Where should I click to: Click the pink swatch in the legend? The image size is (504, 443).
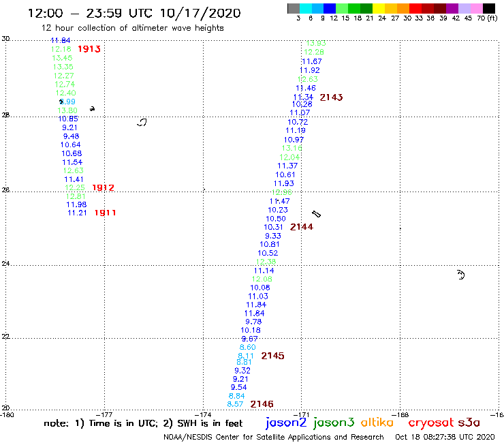(477, 8)
